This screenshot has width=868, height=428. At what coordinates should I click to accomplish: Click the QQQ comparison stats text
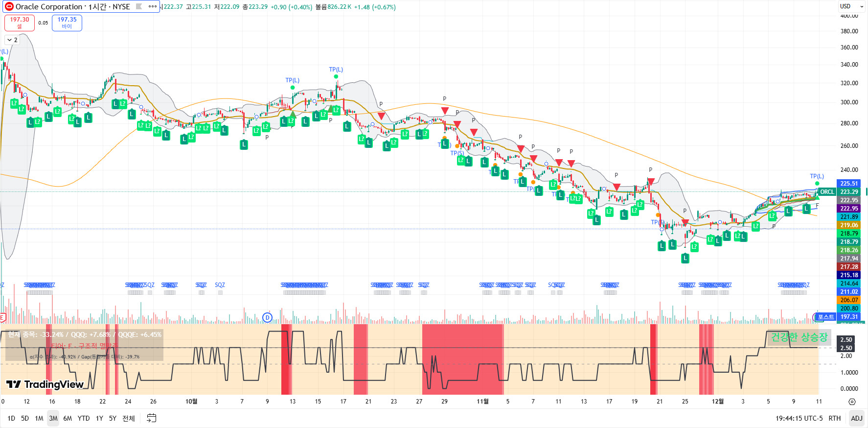pos(91,334)
